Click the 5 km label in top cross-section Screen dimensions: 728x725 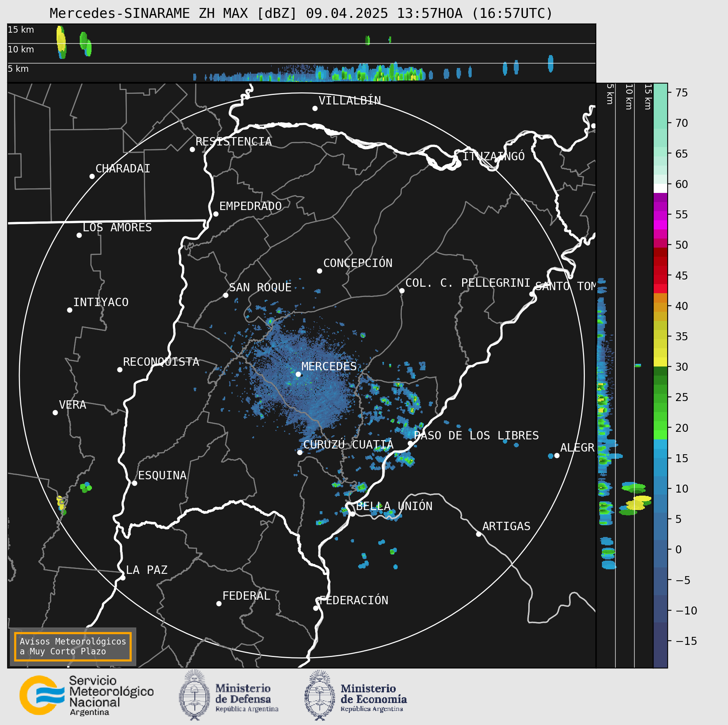coord(18,69)
